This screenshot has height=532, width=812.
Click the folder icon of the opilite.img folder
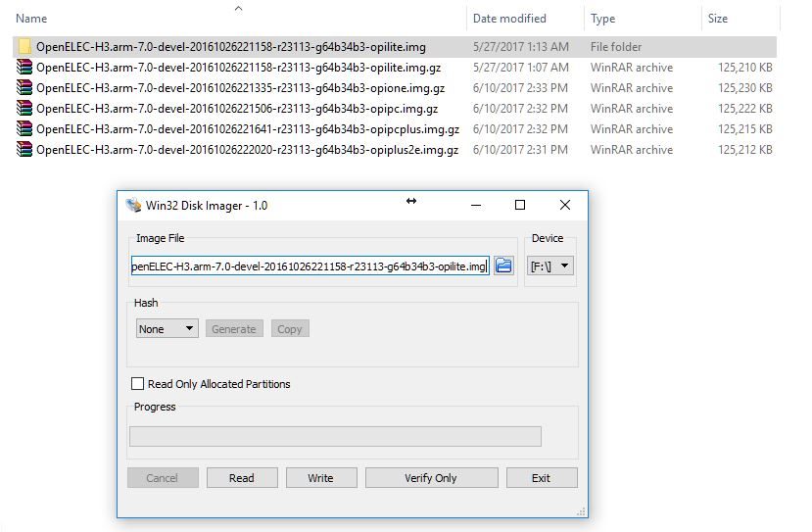(24, 47)
